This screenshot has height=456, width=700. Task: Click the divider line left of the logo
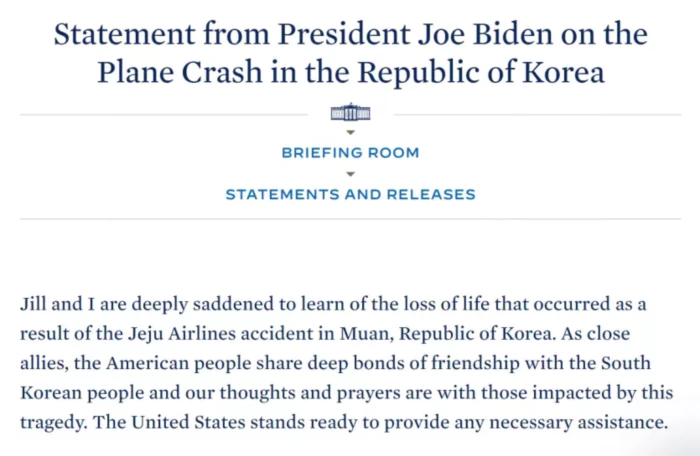(170, 115)
